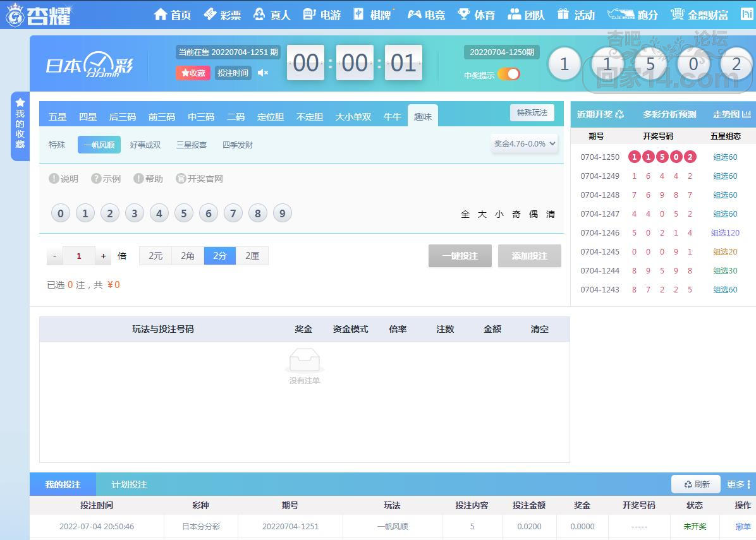Switch to the 计划投注 tab
Image resolution: width=756 pixels, height=540 pixels.
tap(129, 484)
